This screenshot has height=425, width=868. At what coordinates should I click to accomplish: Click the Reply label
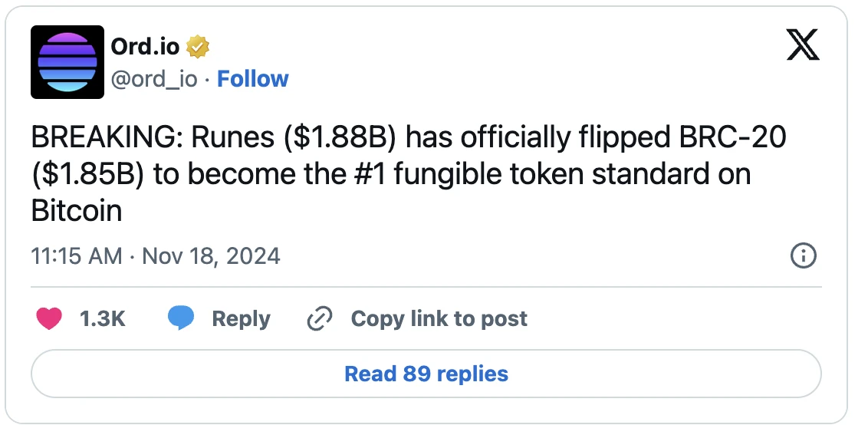tap(241, 319)
